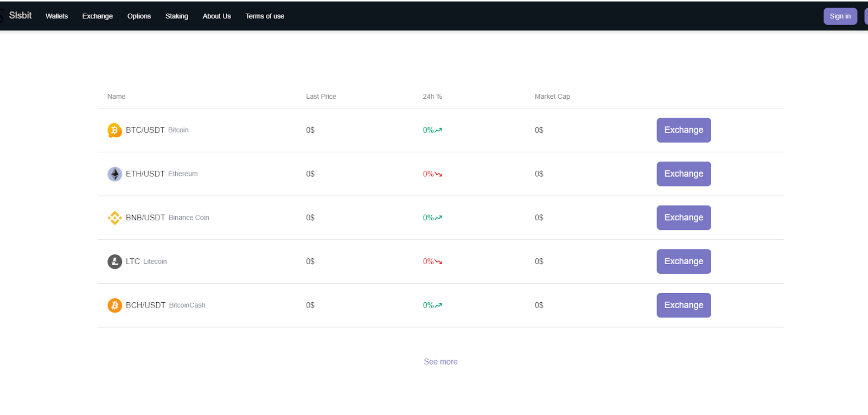Select the BNB/USDT pair name
This screenshot has width=868, height=415.
pyautogui.click(x=145, y=218)
